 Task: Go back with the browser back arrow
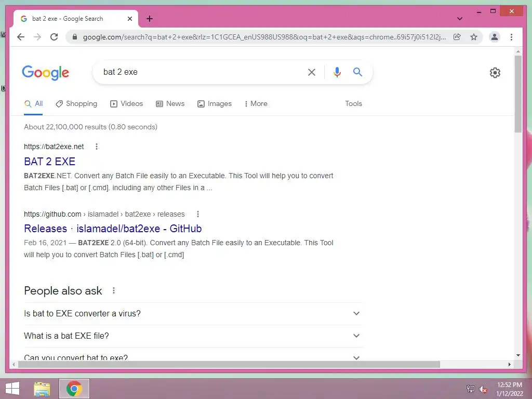(21, 37)
